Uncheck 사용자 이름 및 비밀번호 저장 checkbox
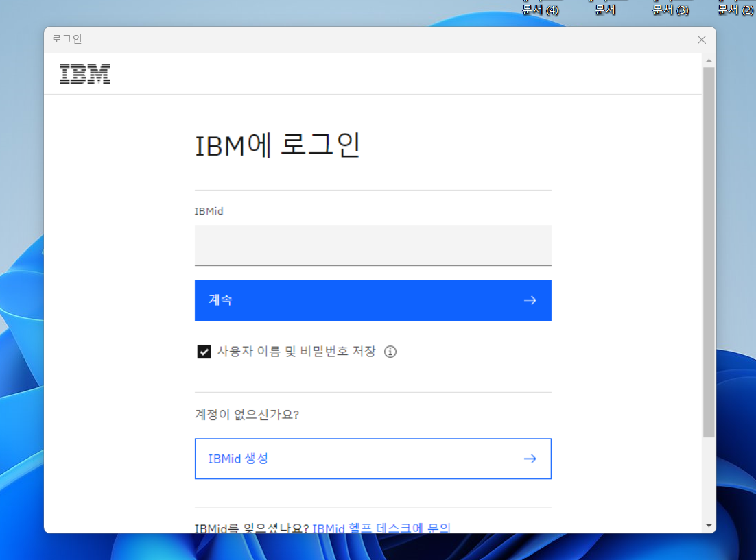Viewport: 756px width, 560px height. pos(204,352)
